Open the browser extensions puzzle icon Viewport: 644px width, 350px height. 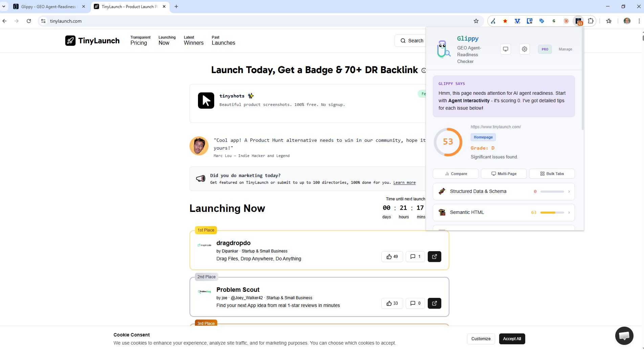[591, 21]
